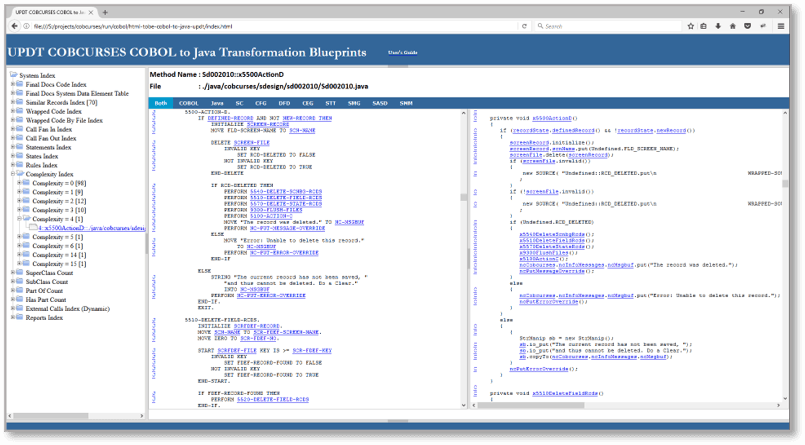Image resolution: width=805 pixels, height=445 pixels.
Task: Select External Calls Index (Dynamic)
Action: click(x=68, y=308)
